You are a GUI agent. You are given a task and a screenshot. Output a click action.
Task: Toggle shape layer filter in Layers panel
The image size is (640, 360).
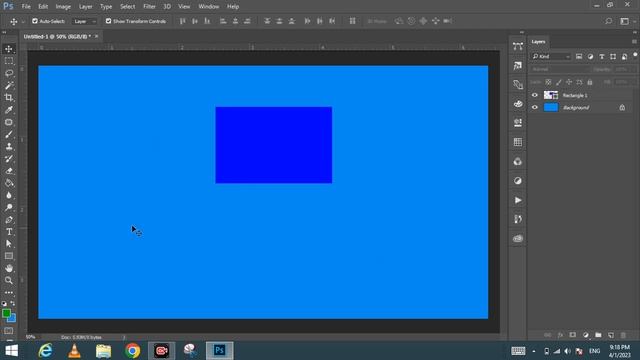[x=613, y=57]
